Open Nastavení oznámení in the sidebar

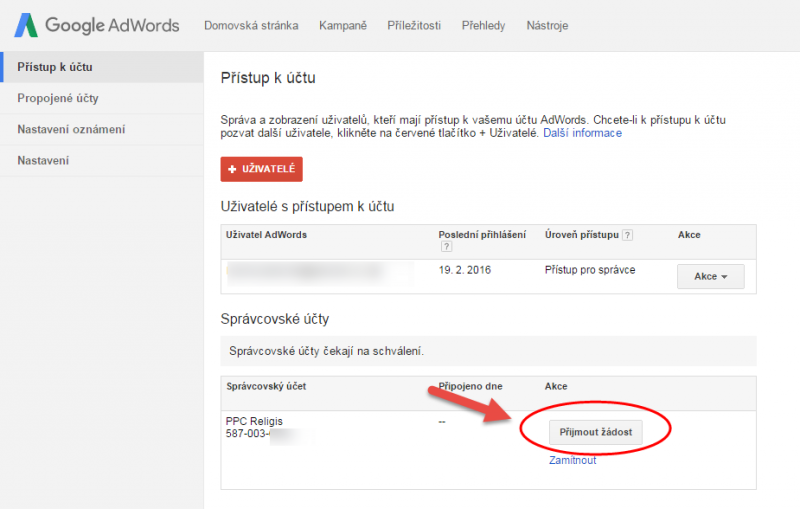(x=102, y=129)
